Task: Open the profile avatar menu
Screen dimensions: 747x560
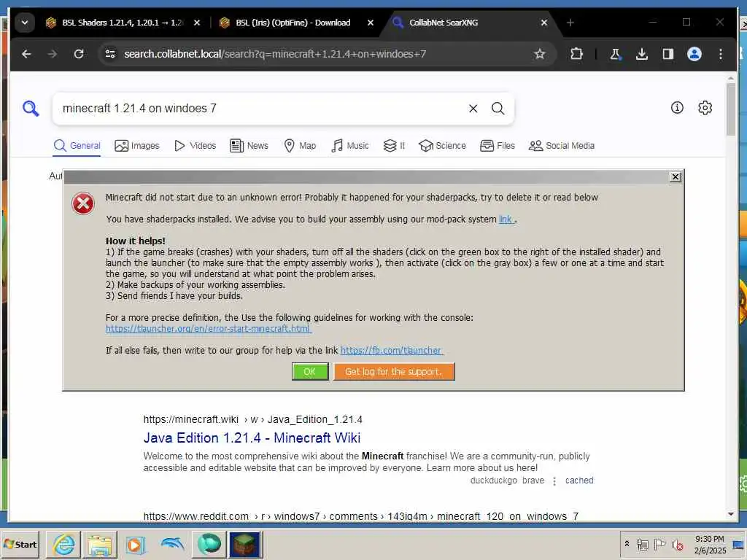Action: click(x=694, y=54)
